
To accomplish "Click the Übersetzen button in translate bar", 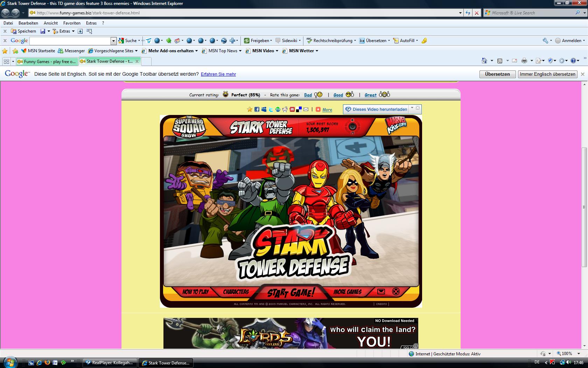I will (x=497, y=74).
